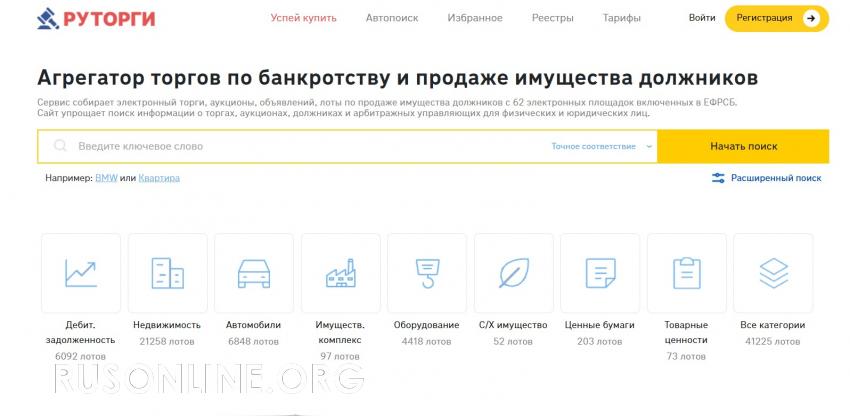
Task: Select the Оборудование crane hook icon
Action: [x=427, y=273]
